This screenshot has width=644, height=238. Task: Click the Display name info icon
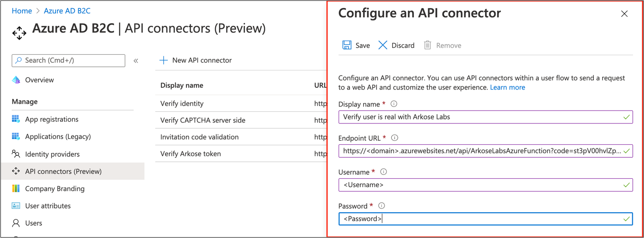click(394, 104)
